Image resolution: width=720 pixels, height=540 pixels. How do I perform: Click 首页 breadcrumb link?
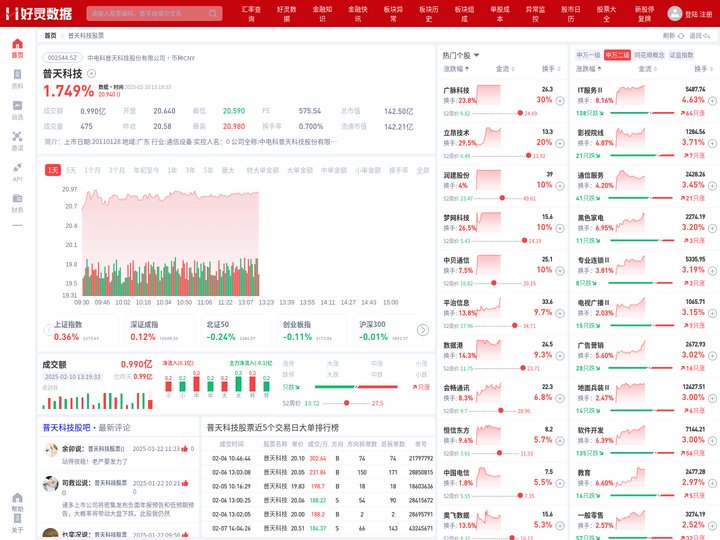click(x=50, y=35)
